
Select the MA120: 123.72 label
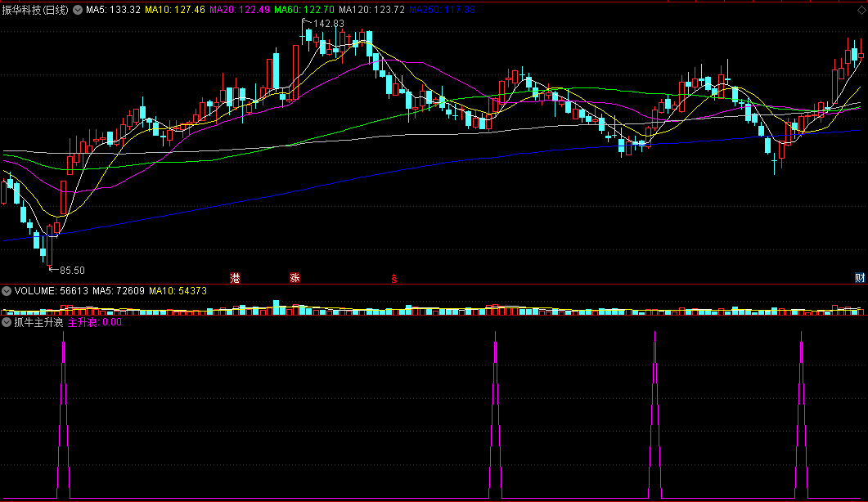pyautogui.click(x=372, y=10)
